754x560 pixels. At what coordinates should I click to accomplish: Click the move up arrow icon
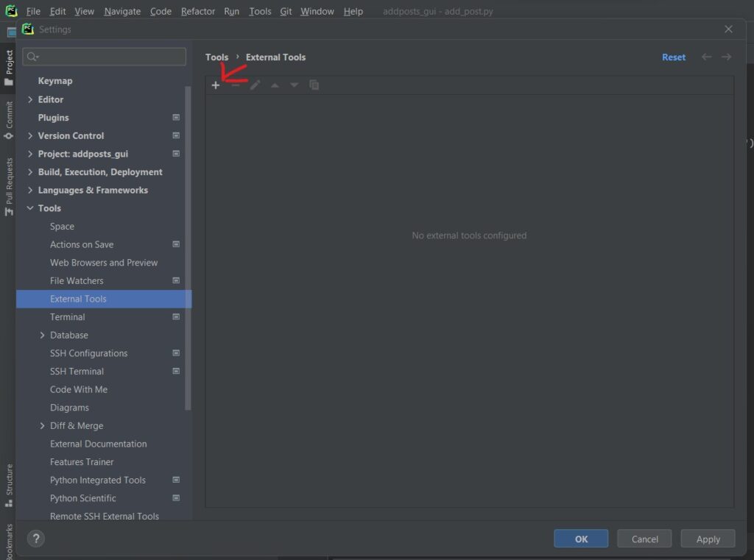tap(275, 85)
